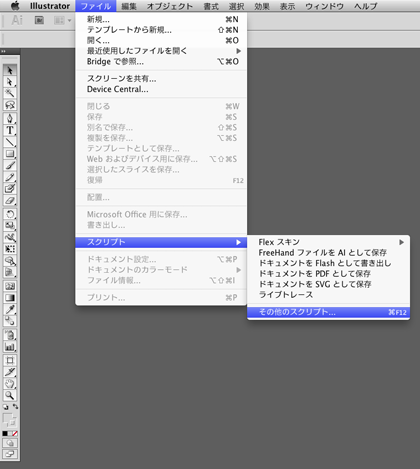420x469 pixels.
Task: Open the 選択 menu
Action: [x=236, y=6]
